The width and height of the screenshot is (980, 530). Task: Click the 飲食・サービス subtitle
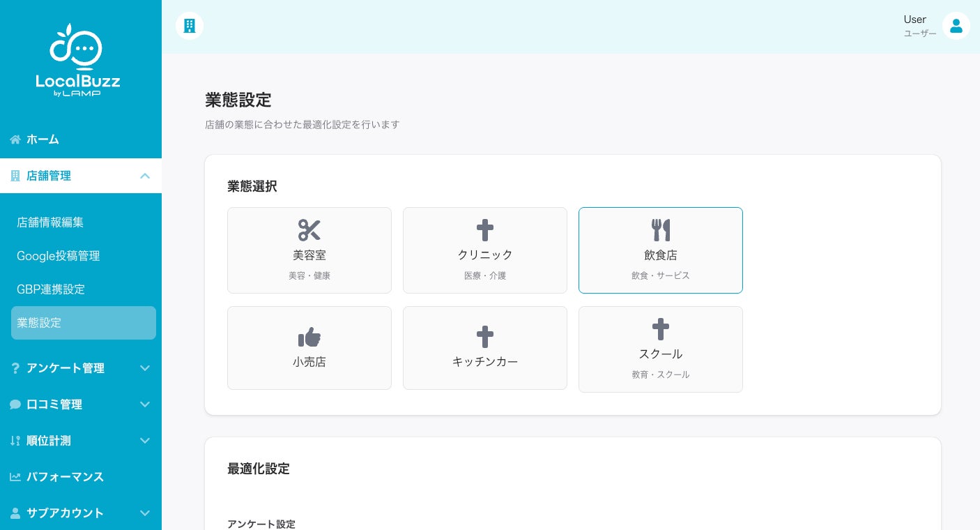pyautogui.click(x=661, y=275)
